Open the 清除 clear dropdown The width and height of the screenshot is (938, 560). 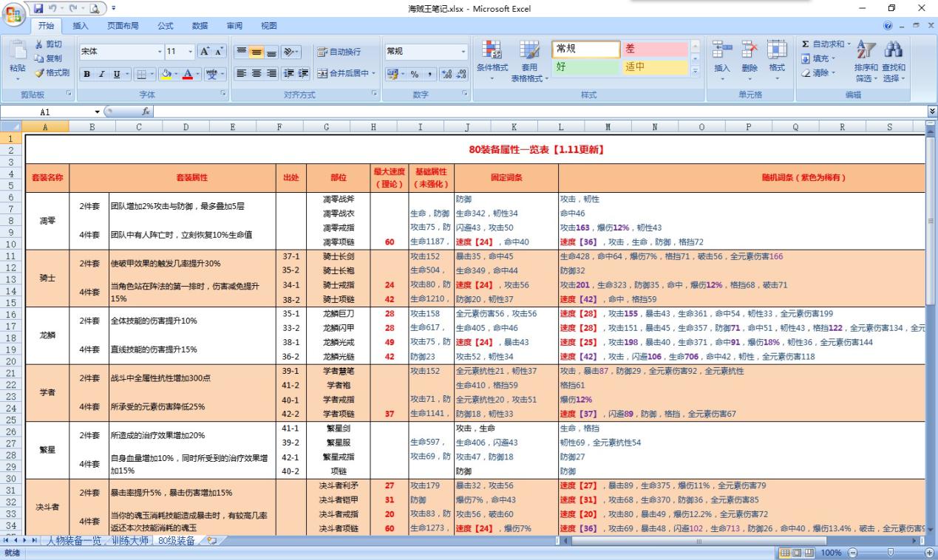tap(819, 72)
